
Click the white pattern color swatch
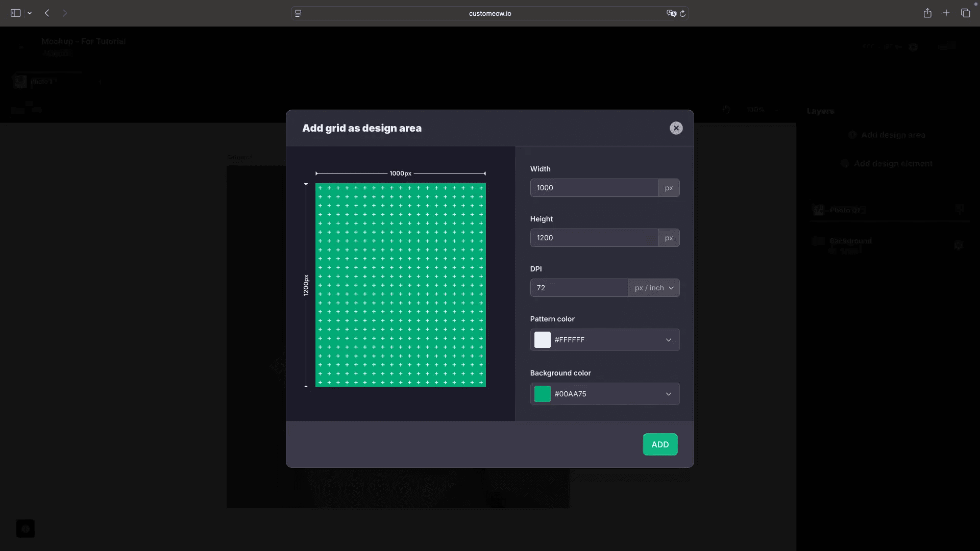[x=542, y=340]
